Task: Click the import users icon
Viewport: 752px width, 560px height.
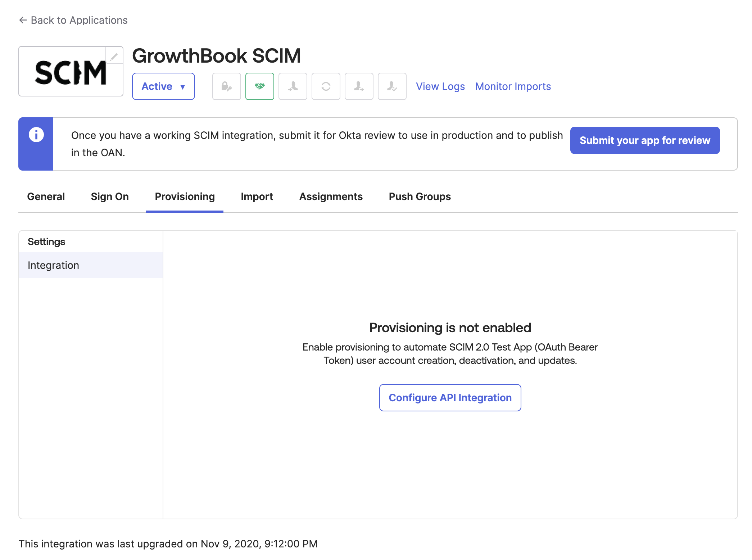Action: click(x=293, y=86)
